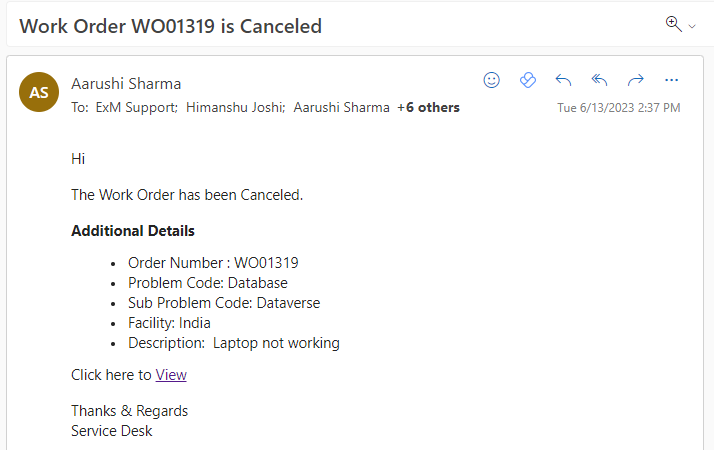Click the apps icon beside the emoji reaction

528,80
